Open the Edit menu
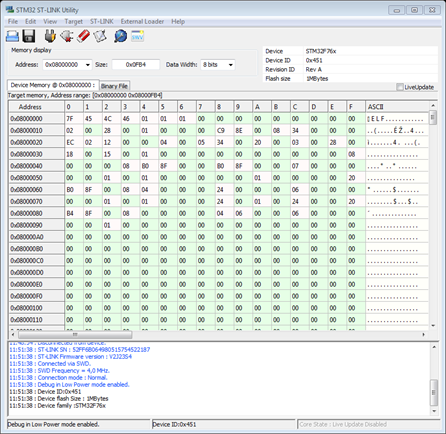The image size is (446, 434). click(x=30, y=22)
